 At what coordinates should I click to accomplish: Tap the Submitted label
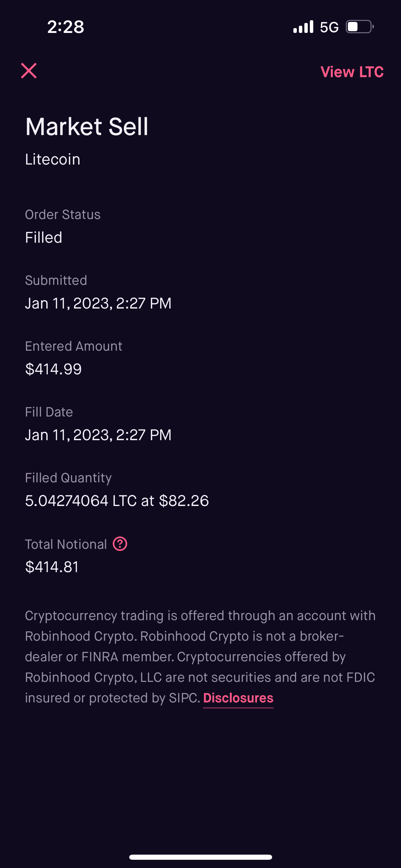(x=56, y=280)
